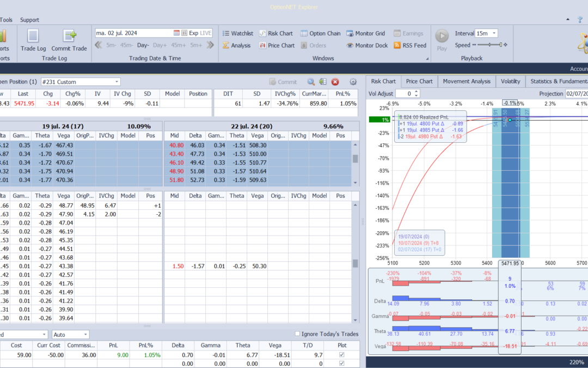
Task: Toggle Plot checkbox in second row
Action: pyautogui.click(x=341, y=363)
